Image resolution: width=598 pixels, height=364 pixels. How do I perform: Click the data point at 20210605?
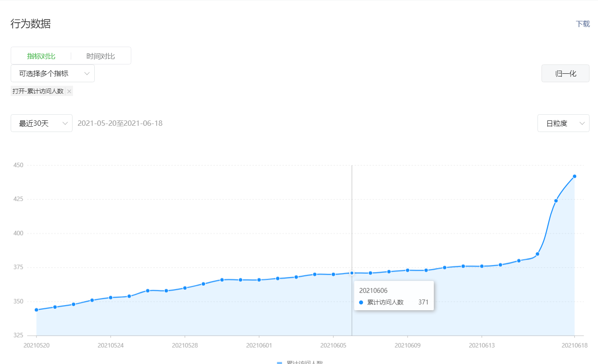[x=333, y=274]
